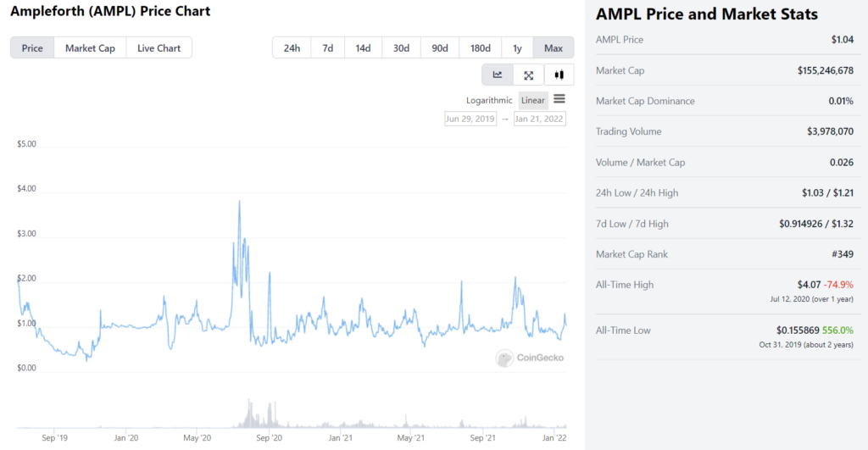Click the CoinGecko watermark logo
The height and width of the screenshot is (450, 868).
click(530, 358)
